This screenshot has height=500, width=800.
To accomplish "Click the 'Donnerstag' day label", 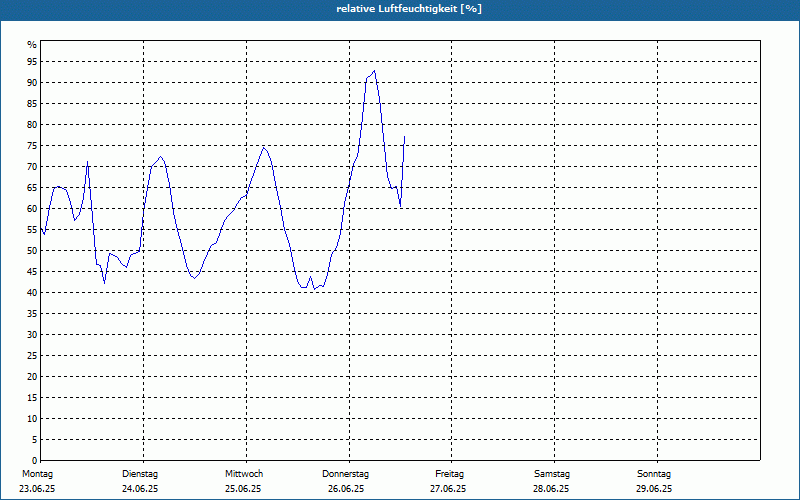I will click(x=345, y=474).
